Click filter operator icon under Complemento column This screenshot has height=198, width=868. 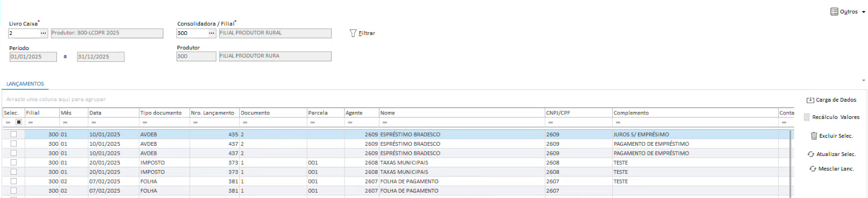pyautogui.click(x=618, y=123)
